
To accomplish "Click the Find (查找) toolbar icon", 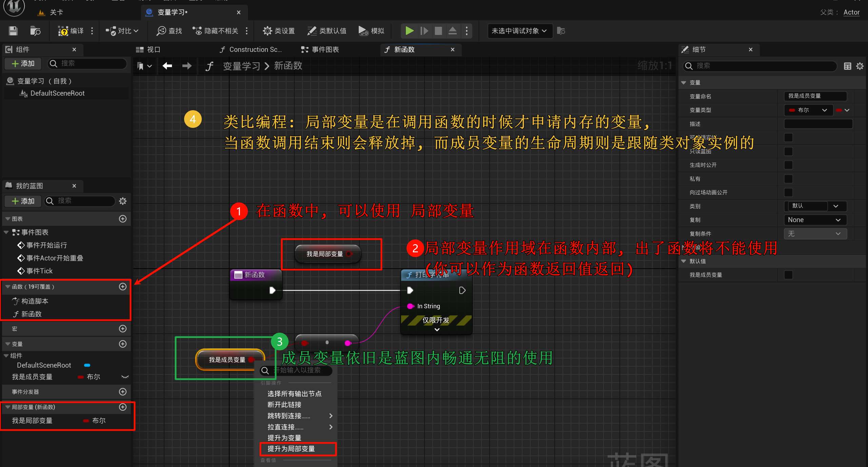I will (x=161, y=31).
